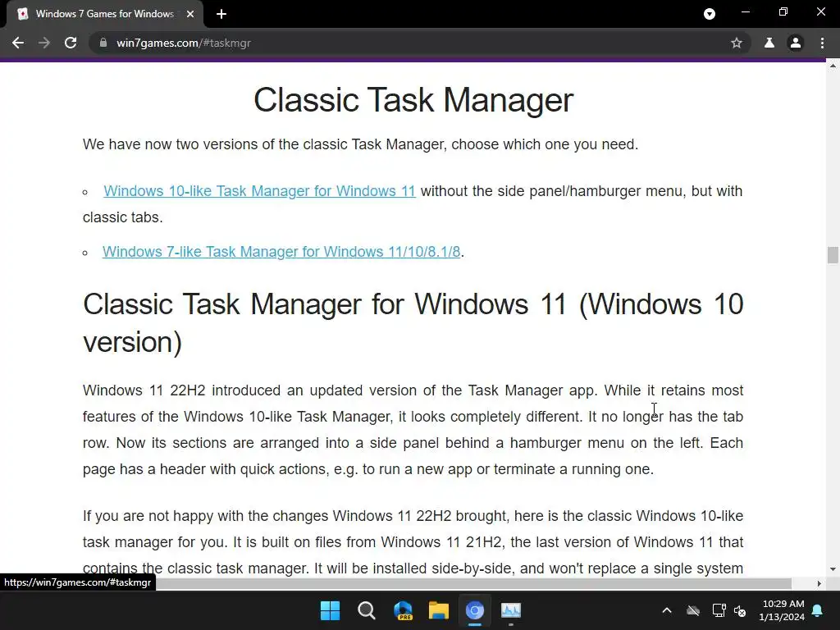
Task: Open the Windows Start menu
Action: coord(330,610)
